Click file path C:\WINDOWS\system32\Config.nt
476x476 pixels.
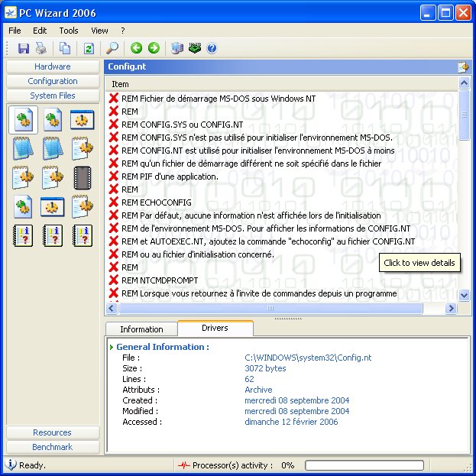(x=308, y=358)
